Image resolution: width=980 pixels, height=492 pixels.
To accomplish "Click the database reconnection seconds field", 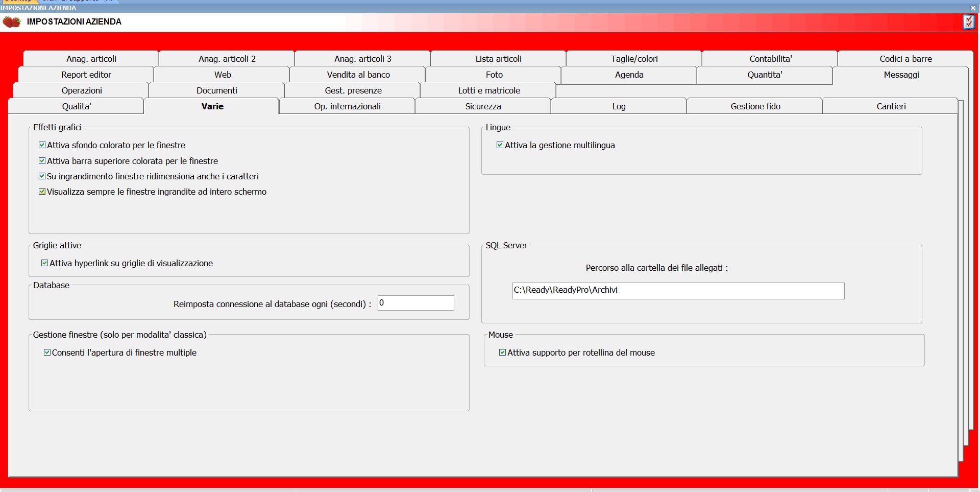I will [416, 303].
